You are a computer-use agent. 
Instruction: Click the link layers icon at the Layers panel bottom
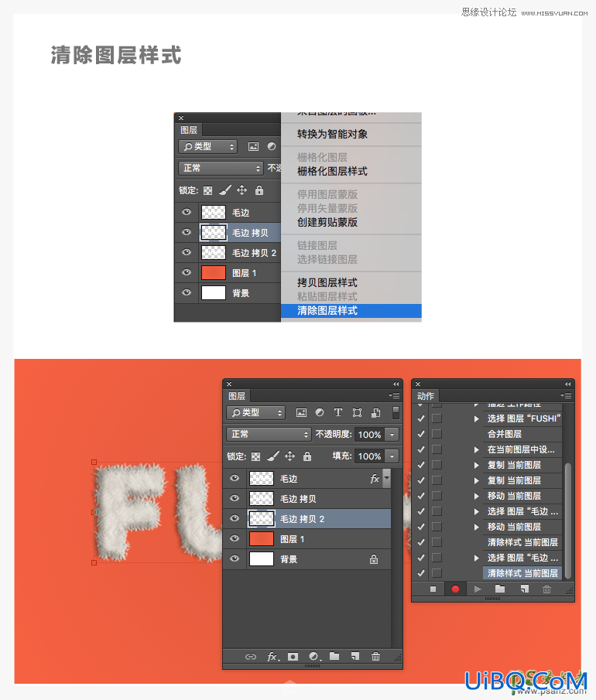(251, 656)
